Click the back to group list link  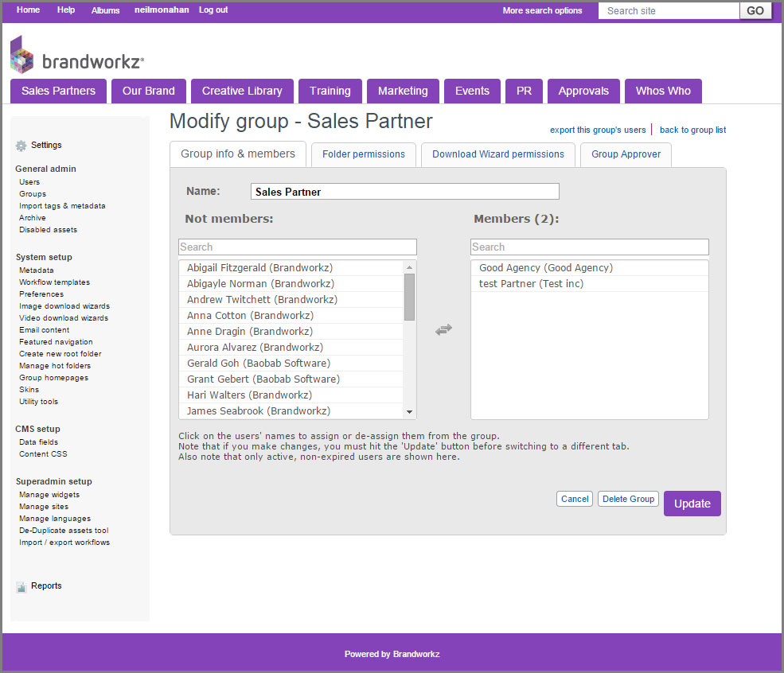(x=692, y=130)
